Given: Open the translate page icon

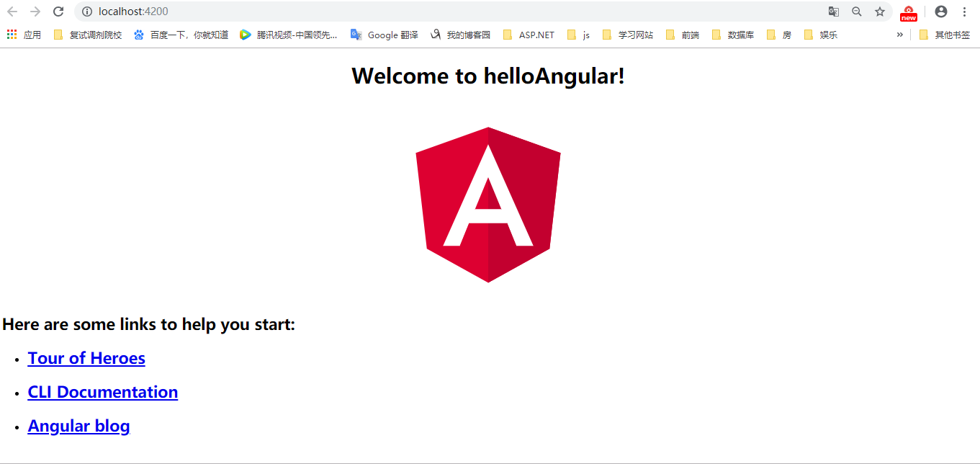Looking at the screenshot, I should 834,12.
